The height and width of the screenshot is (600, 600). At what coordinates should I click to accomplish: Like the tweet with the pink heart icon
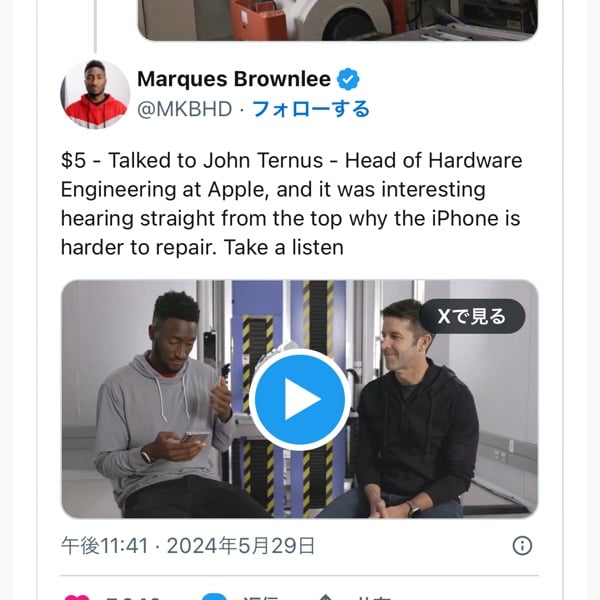tap(77, 597)
